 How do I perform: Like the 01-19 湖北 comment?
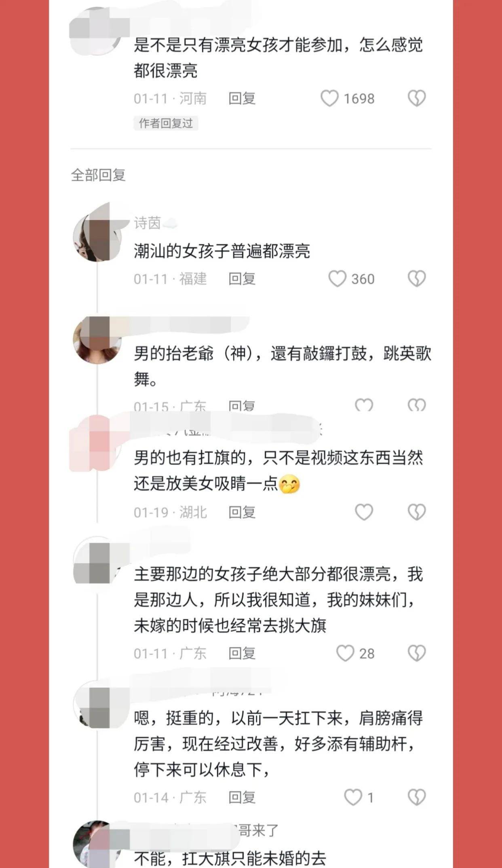coord(364,512)
